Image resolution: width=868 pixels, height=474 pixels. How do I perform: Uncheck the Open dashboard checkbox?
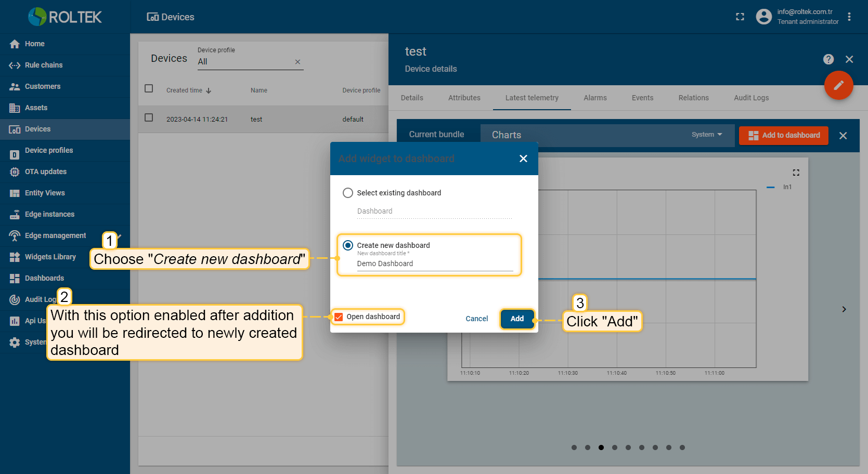pos(339,317)
